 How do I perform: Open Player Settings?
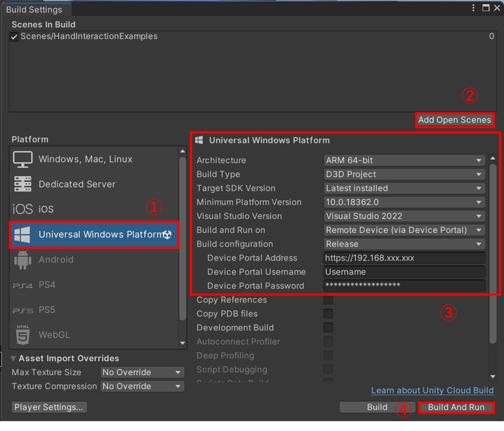(x=49, y=407)
